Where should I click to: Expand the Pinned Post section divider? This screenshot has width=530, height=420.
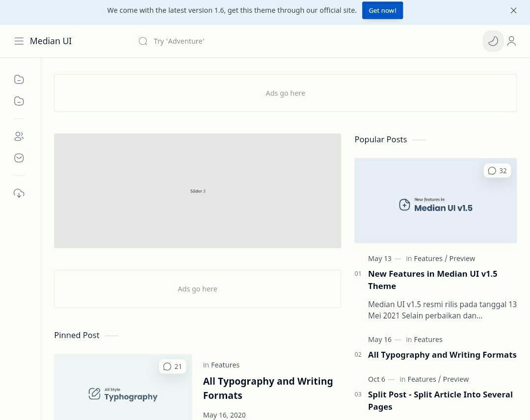pos(111,335)
